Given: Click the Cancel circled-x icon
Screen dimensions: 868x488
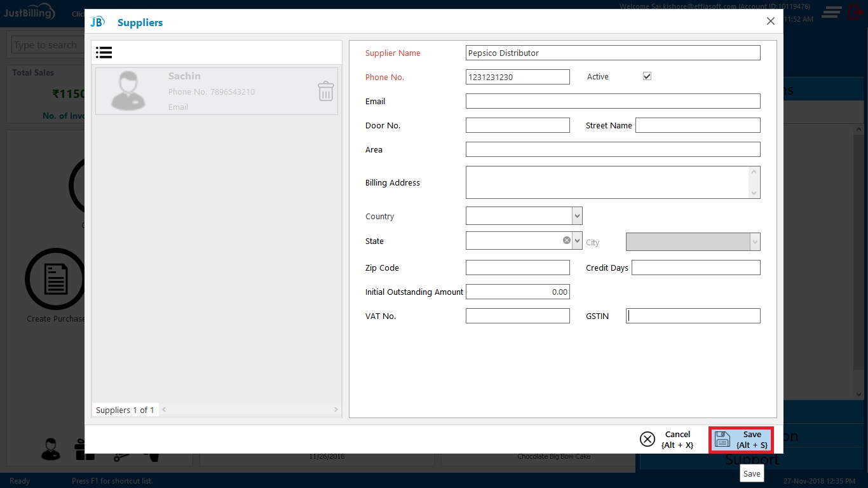Looking at the screenshot, I should click(x=647, y=439).
